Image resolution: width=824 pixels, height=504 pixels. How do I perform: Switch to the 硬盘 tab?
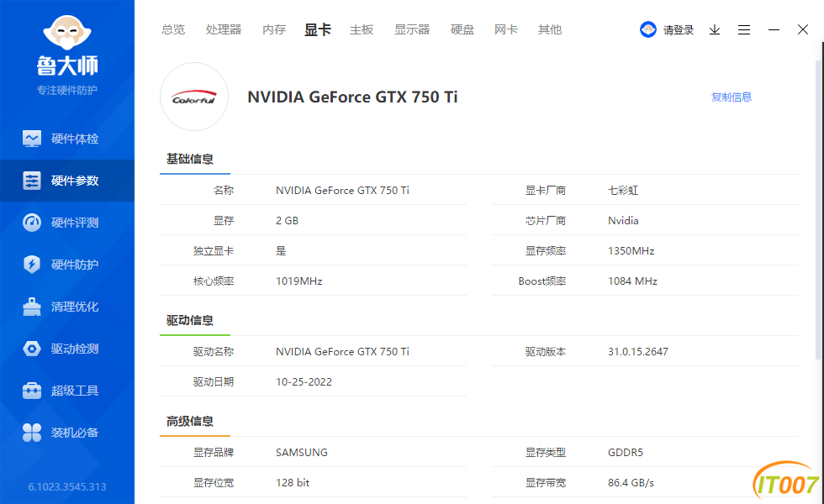(x=462, y=30)
